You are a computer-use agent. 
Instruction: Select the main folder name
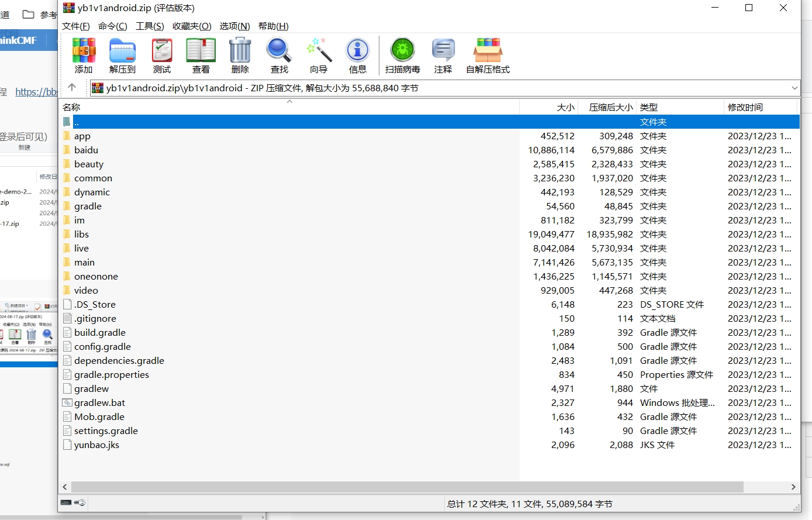pos(84,262)
